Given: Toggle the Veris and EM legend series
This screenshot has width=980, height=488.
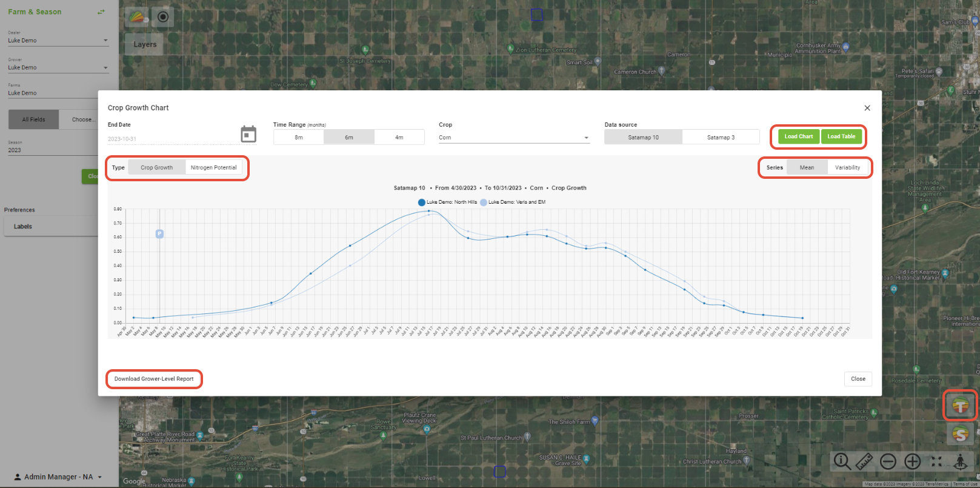Looking at the screenshot, I should [x=513, y=202].
